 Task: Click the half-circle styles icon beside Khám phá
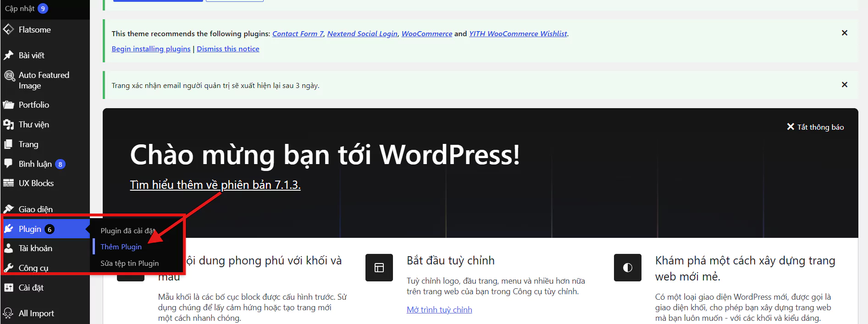click(x=628, y=268)
